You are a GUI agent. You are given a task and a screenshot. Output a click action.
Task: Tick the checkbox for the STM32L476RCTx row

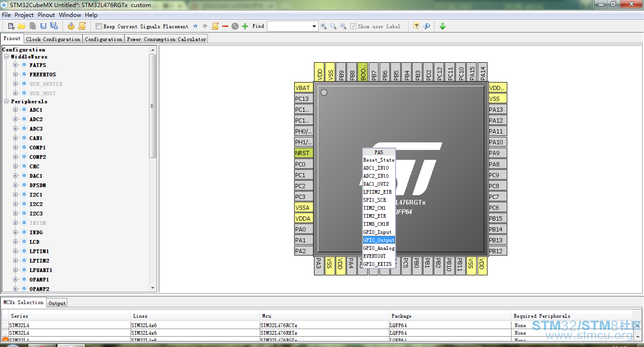tap(6, 325)
